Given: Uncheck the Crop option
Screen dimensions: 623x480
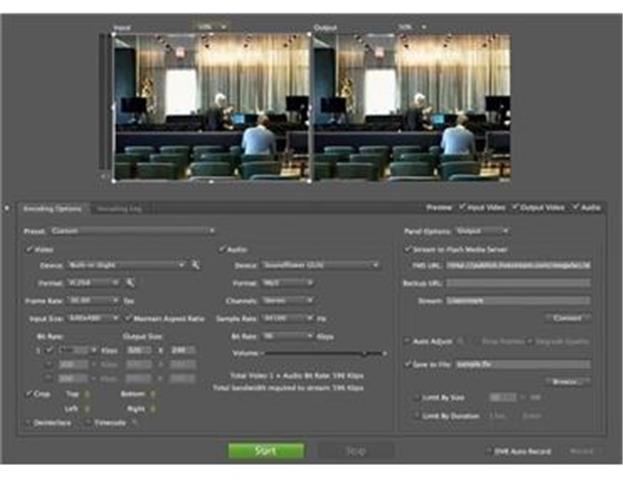Looking at the screenshot, I should point(27,394).
